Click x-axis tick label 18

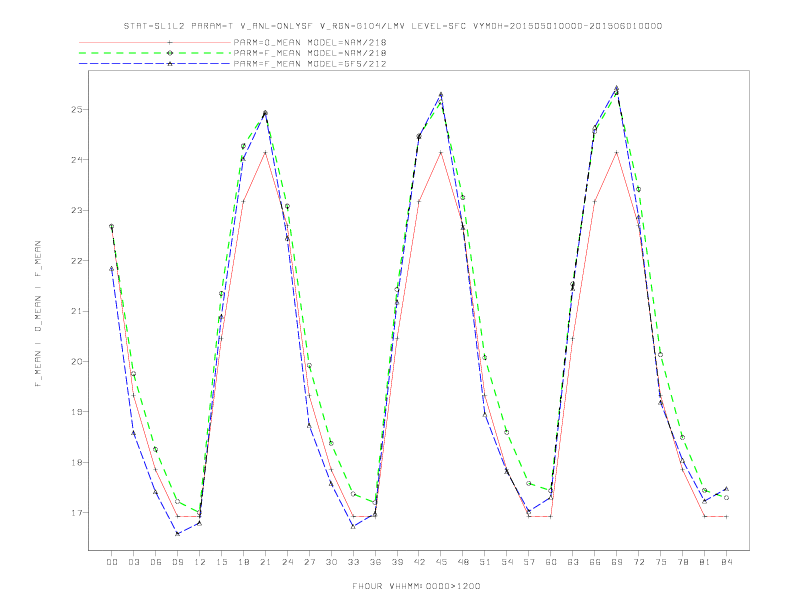(x=243, y=562)
